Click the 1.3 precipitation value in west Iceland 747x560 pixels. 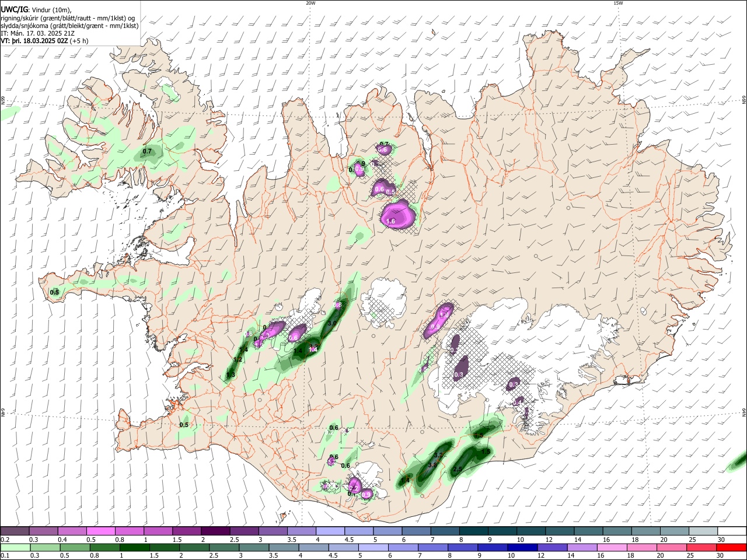231,375
